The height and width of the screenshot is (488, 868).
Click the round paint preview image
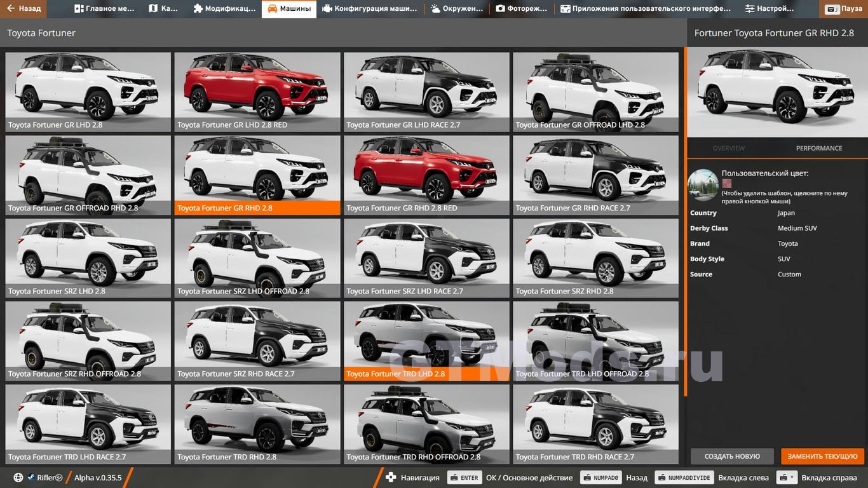click(x=703, y=185)
